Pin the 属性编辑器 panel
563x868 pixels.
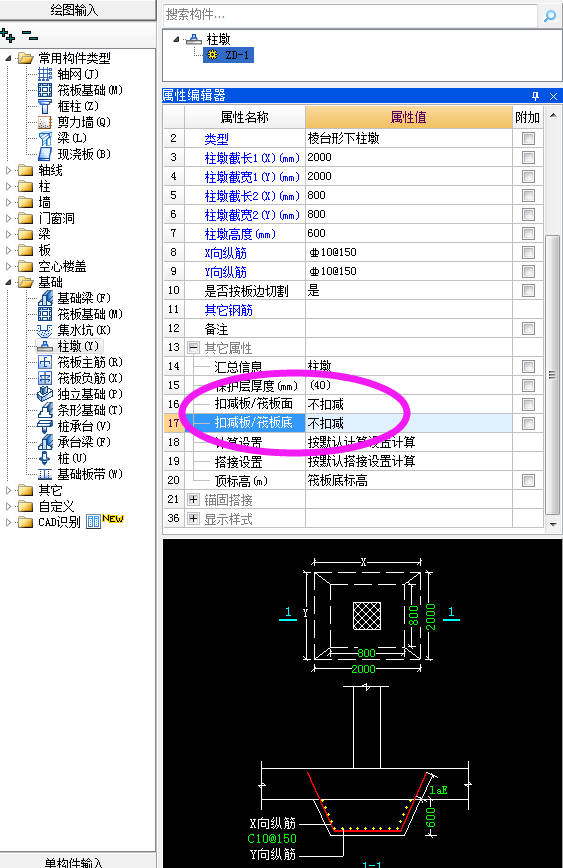(x=535, y=96)
